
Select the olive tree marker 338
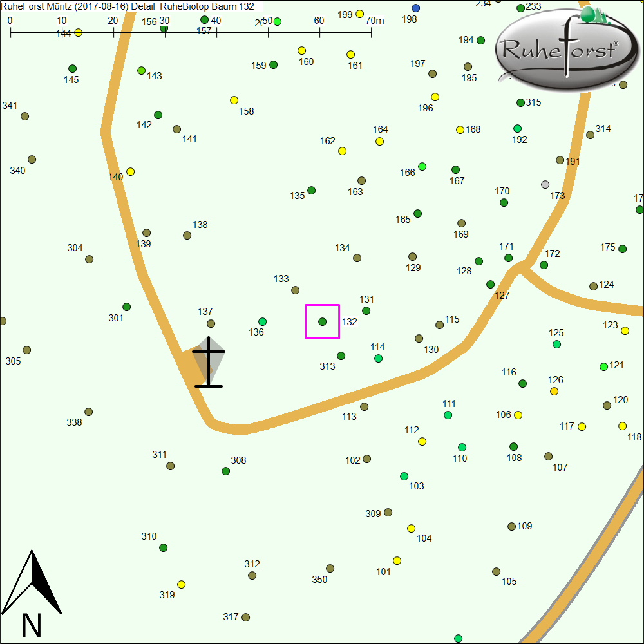coord(88,412)
